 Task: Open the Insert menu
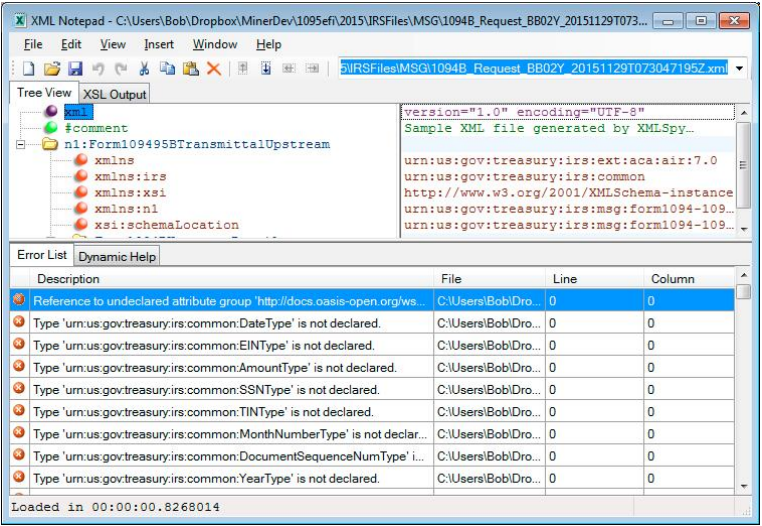[x=159, y=44]
